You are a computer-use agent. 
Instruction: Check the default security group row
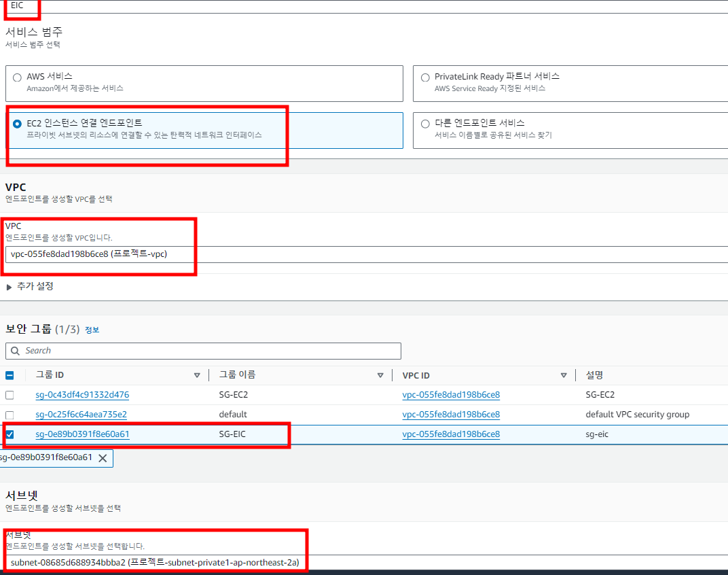click(10, 415)
